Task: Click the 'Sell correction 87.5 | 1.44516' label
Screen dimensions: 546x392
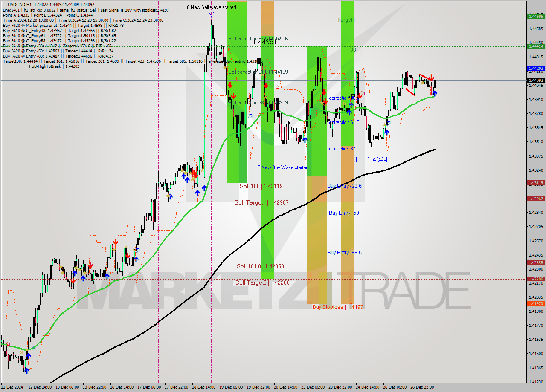Action: click(258, 39)
